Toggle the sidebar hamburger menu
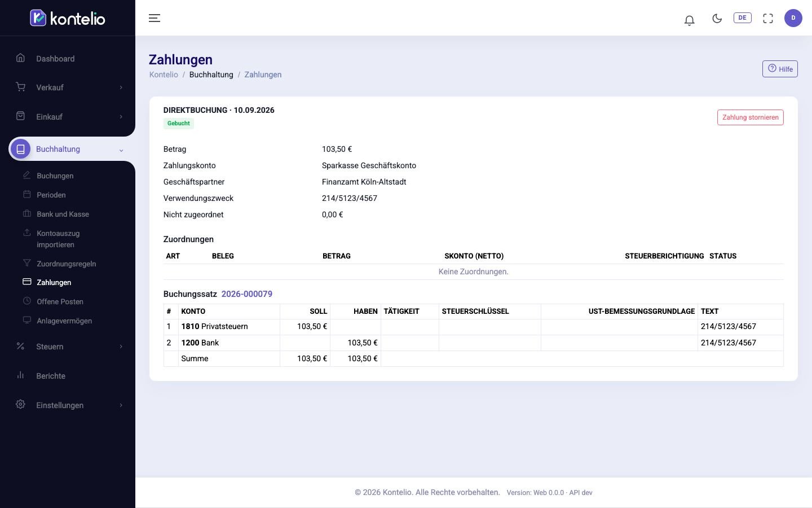The image size is (812, 508). (x=155, y=18)
